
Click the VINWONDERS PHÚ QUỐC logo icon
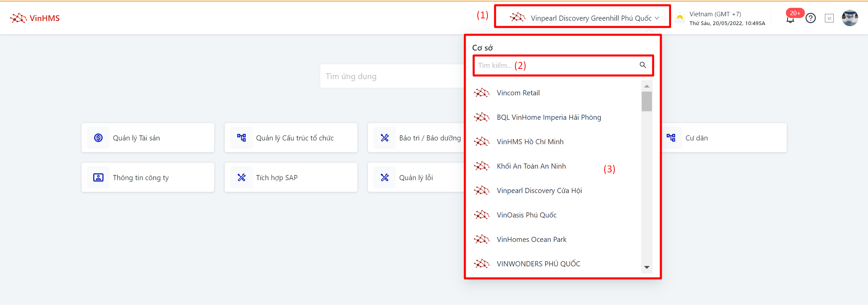tap(482, 264)
